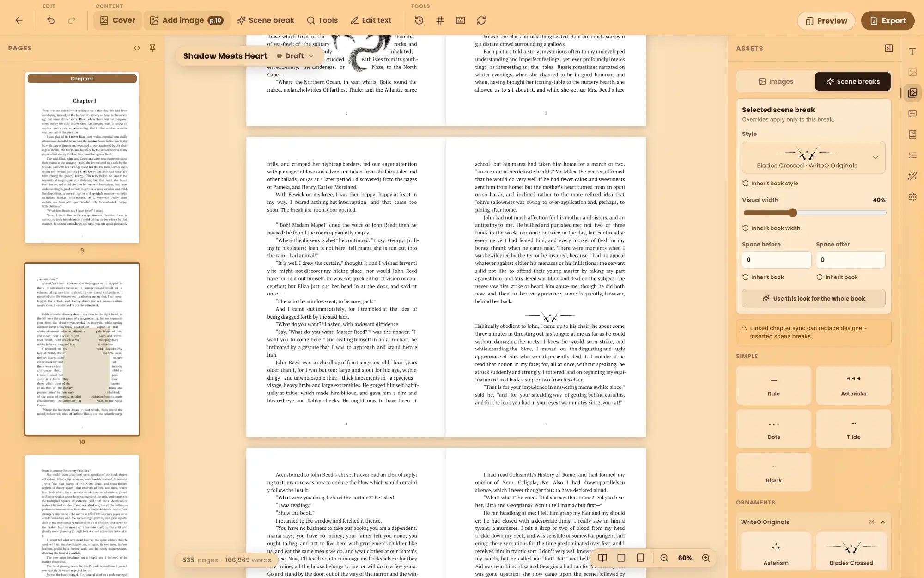This screenshot has height=578, width=924.
Task: Open version history clock icon
Action: (x=419, y=20)
